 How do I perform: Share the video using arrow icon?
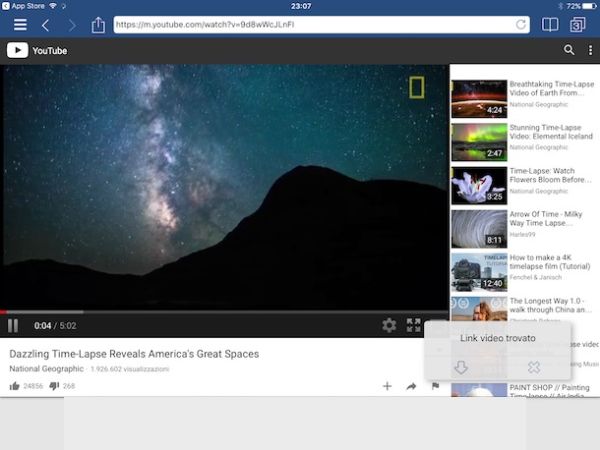411,386
